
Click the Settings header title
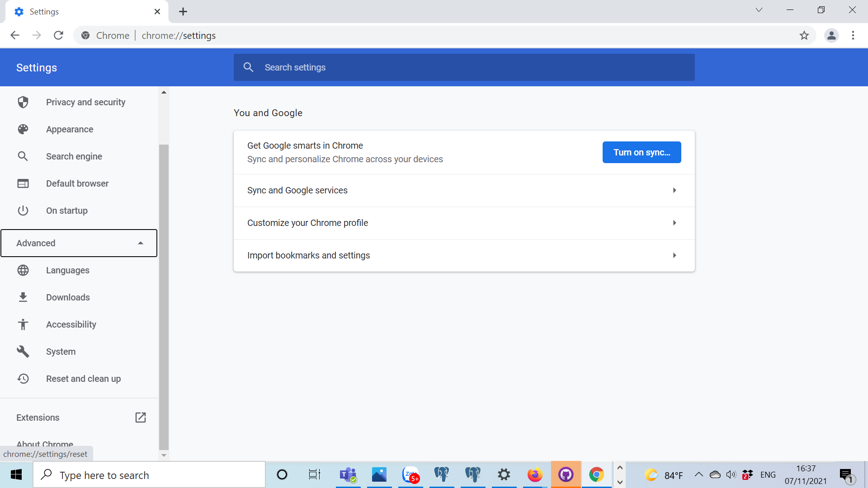(37, 68)
